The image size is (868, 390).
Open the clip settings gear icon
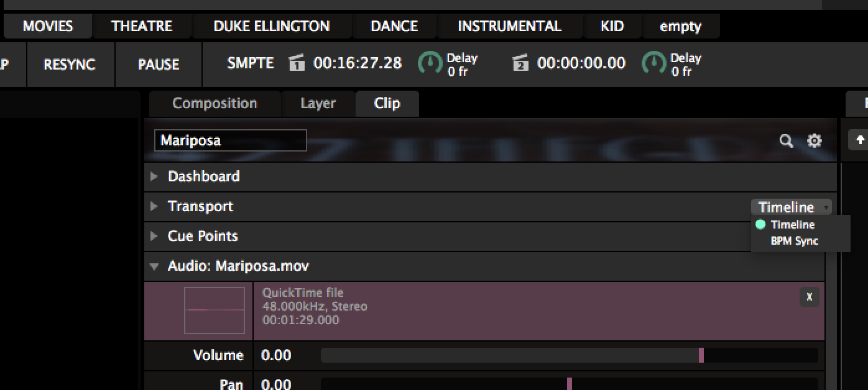pos(814,141)
